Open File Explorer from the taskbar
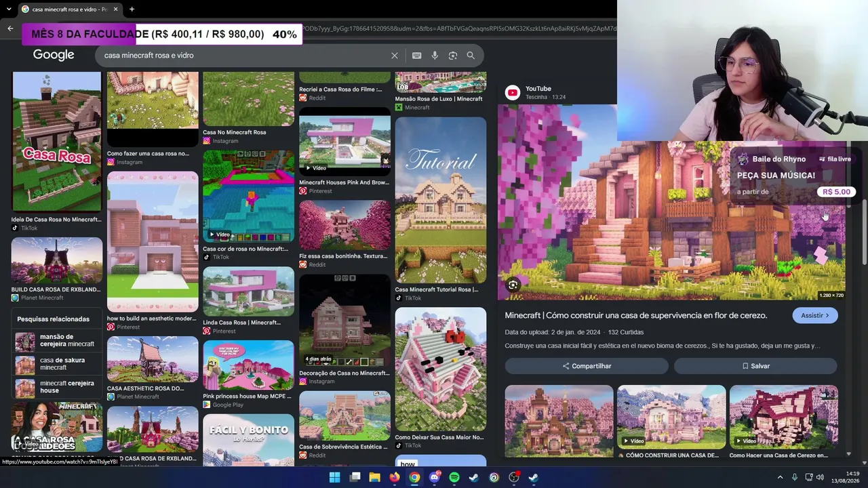868x488 pixels. pyautogui.click(x=374, y=478)
